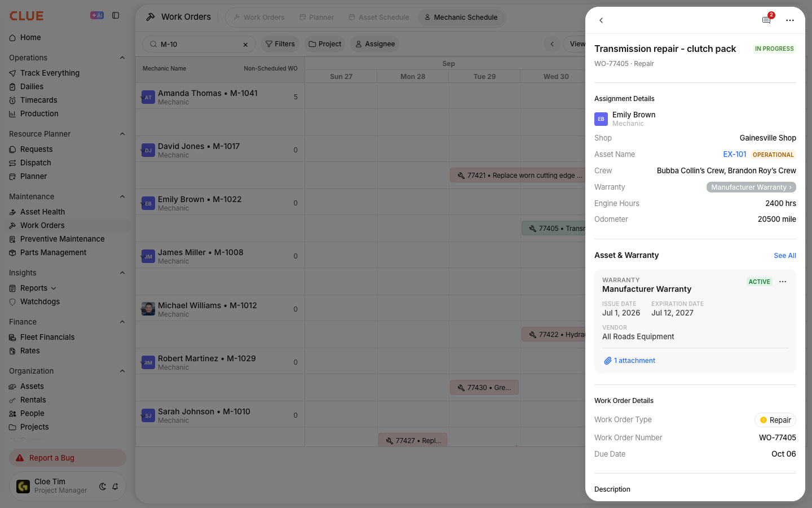Image resolution: width=812 pixels, height=508 pixels.
Task: Click the Dispatch sidebar icon
Action: [12, 163]
